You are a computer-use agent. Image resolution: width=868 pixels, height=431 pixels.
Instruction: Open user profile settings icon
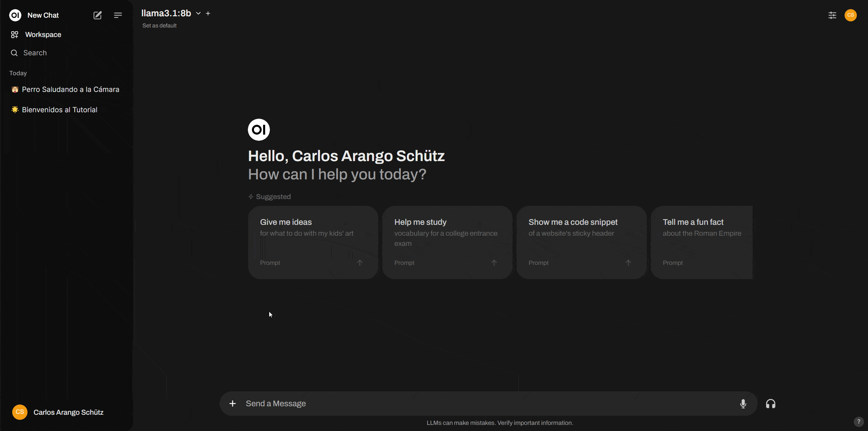(x=852, y=15)
